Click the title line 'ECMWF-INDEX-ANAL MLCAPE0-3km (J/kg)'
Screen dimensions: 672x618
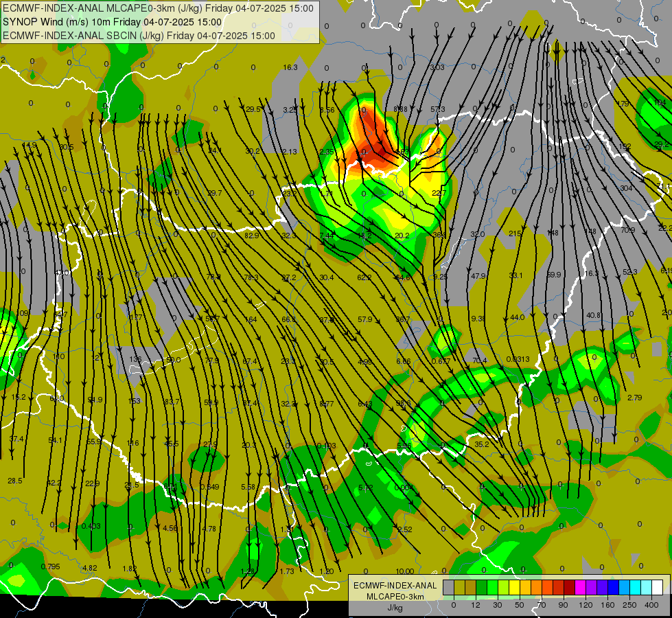point(158,8)
